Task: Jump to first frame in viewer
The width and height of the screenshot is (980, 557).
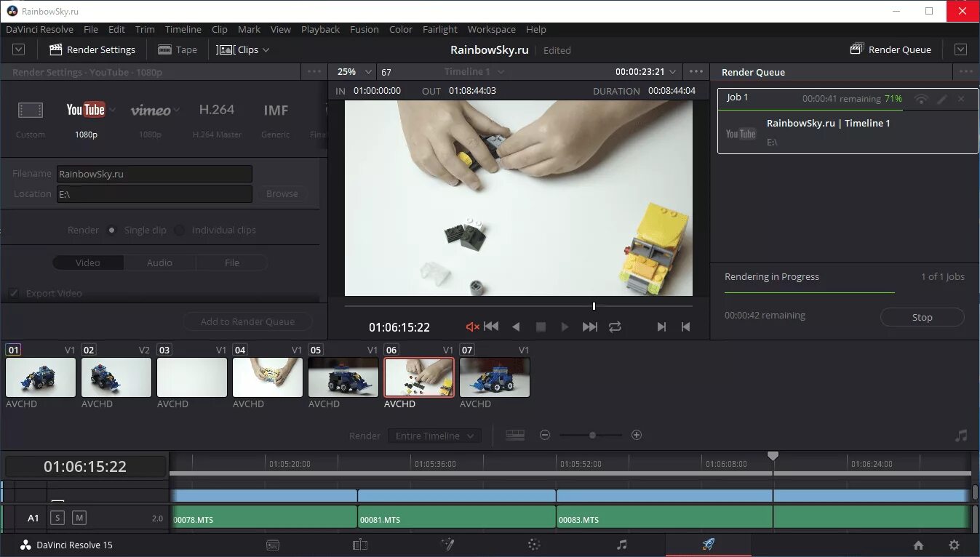Action: 492,327
